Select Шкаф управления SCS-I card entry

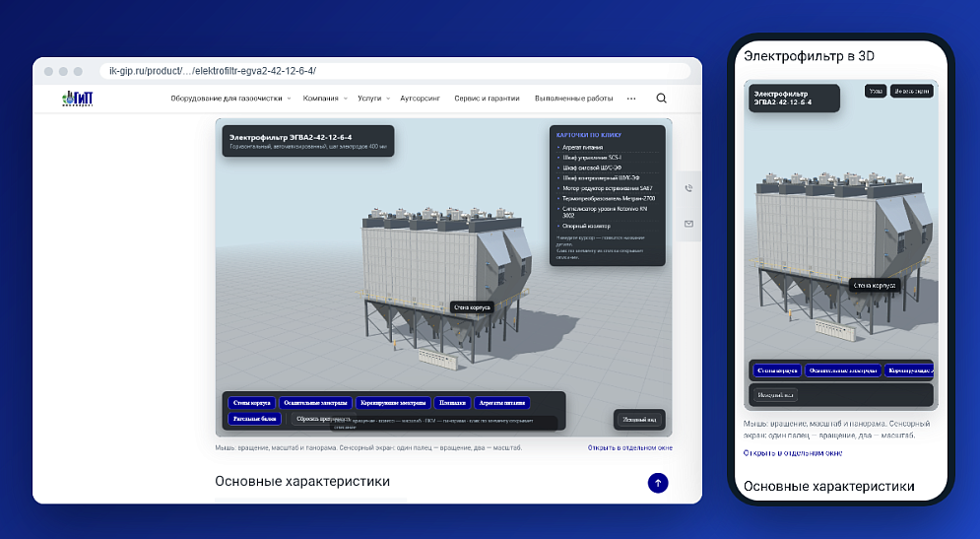[592, 158]
